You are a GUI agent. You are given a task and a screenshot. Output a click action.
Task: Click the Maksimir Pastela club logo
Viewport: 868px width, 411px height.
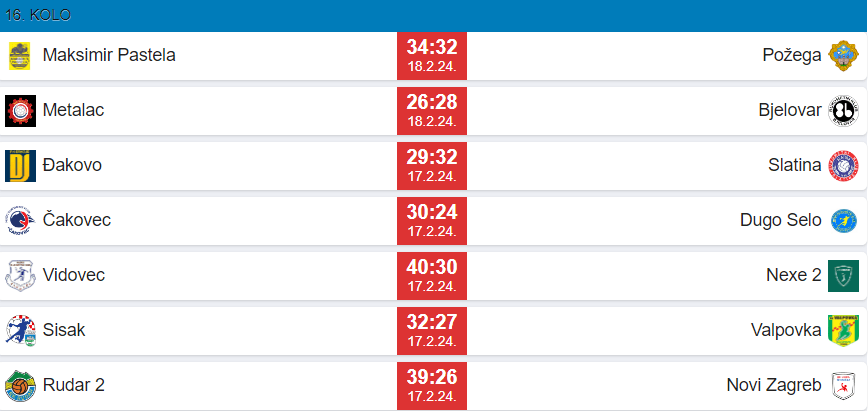[19, 55]
